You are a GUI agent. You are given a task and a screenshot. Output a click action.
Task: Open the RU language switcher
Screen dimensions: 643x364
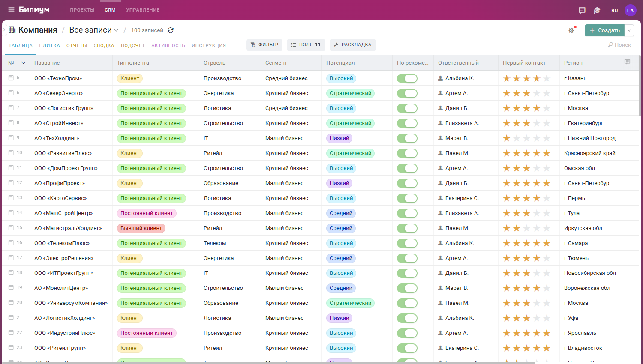615,10
